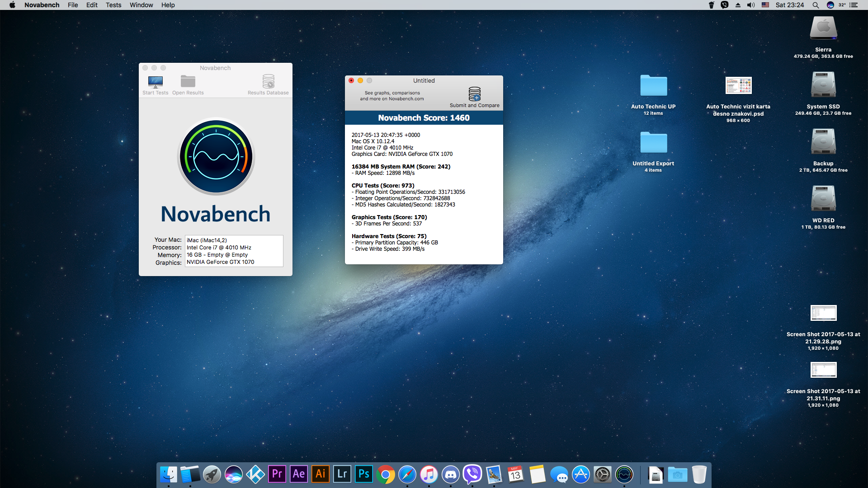The width and height of the screenshot is (868, 488).
Task: Launch Launchpad rocket icon in Dock
Action: (212, 474)
